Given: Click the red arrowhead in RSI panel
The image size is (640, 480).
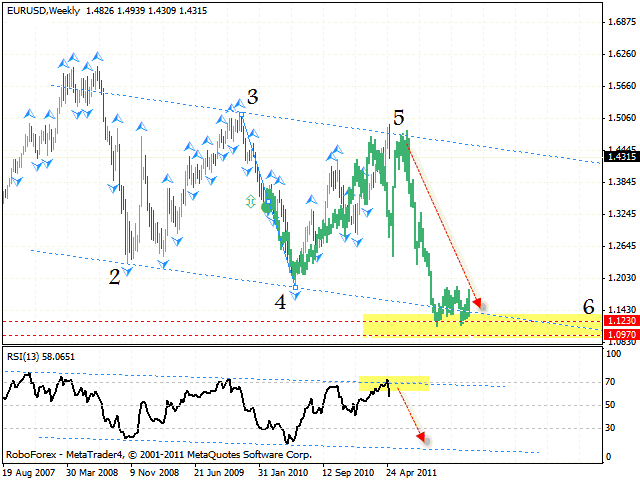Looking at the screenshot, I should tap(425, 437).
